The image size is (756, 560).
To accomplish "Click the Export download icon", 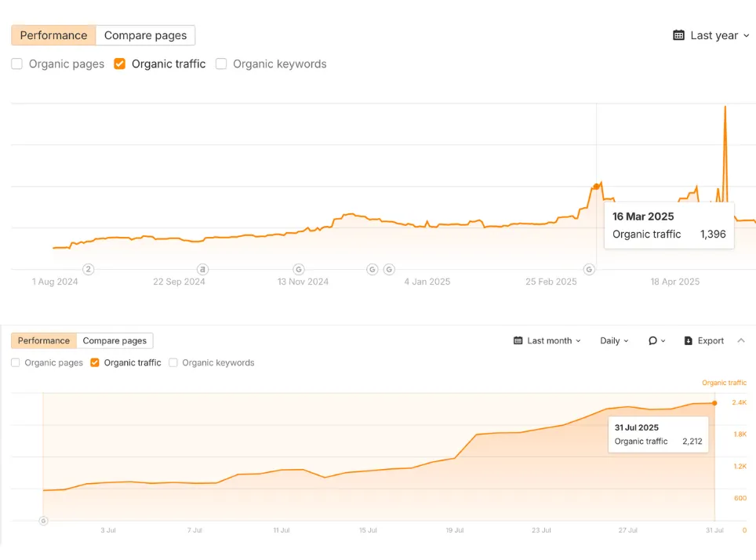I will pos(689,341).
